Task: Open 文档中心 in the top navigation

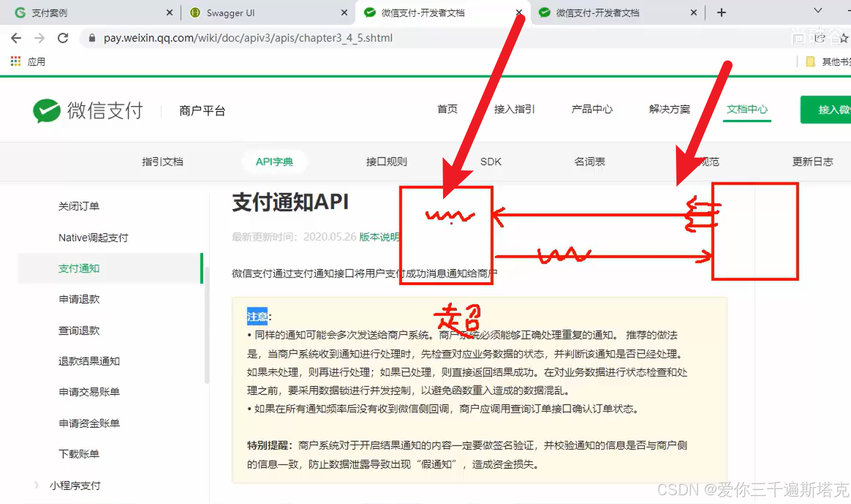Action: [747, 109]
